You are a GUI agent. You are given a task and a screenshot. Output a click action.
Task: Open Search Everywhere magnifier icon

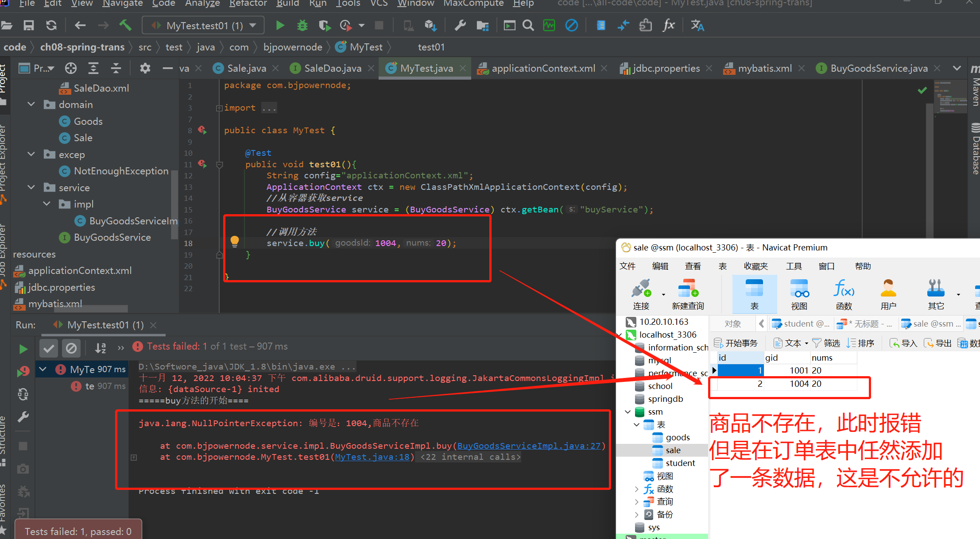click(528, 26)
